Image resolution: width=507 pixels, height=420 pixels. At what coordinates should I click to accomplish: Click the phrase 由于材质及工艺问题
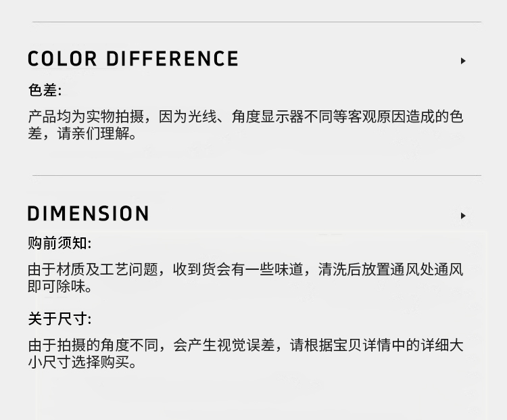coord(93,270)
